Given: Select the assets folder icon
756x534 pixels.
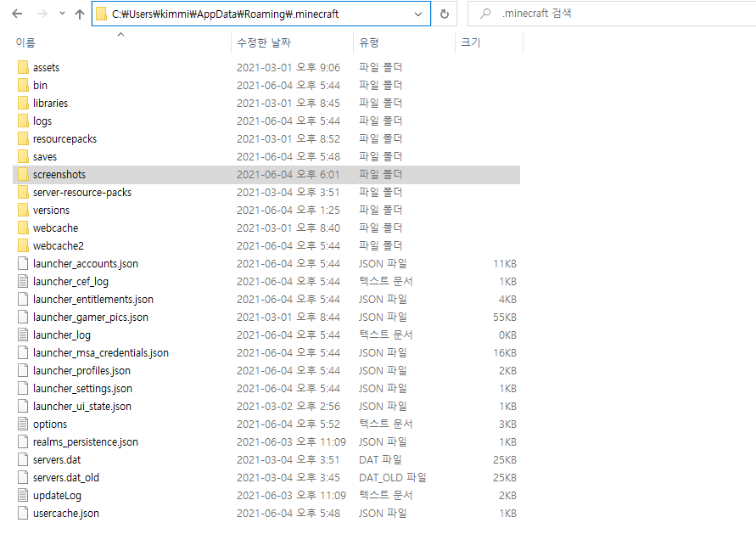Looking at the screenshot, I should 23,68.
